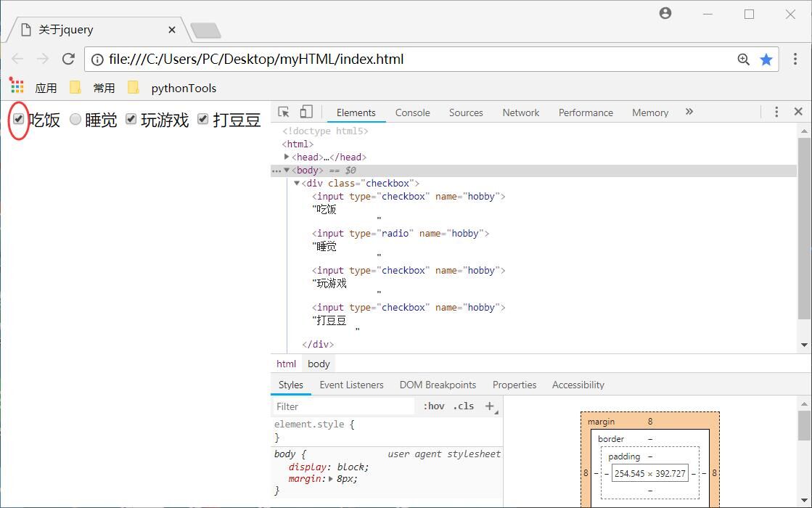Uncheck the 吃饭 checkbox
Screen dimensions: 812x508
18,119
